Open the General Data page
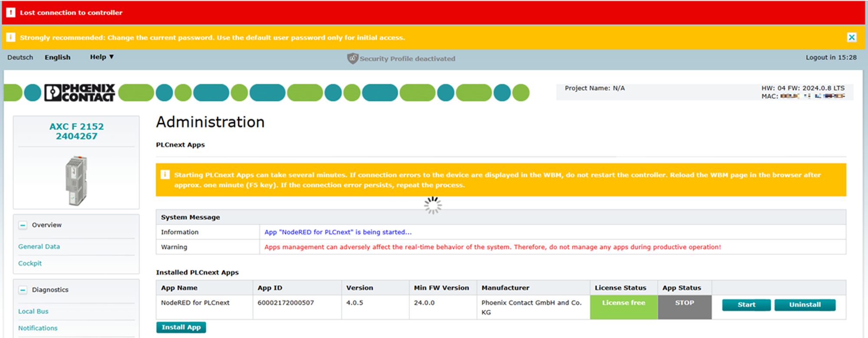Screen dimensions: 868x338 point(39,246)
